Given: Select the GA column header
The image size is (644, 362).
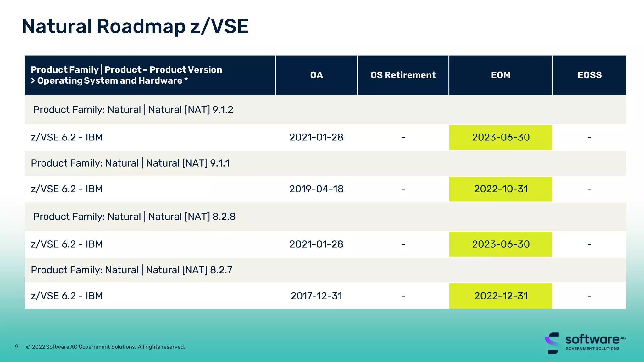Looking at the screenshot, I should (x=316, y=75).
